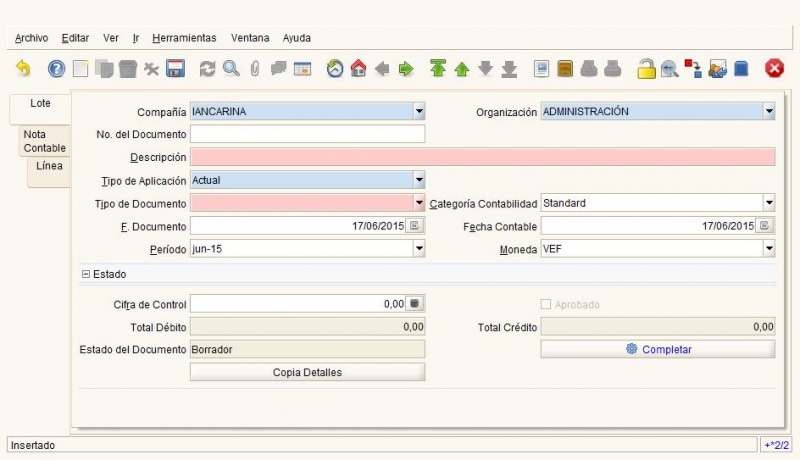Click the paperclip Attachment icon
800x460 pixels.
tap(255, 69)
